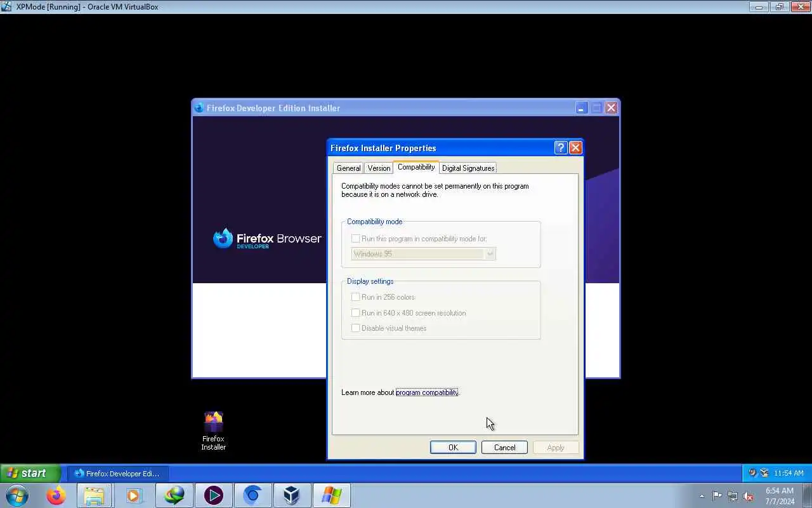The width and height of the screenshot is (812, 508).
Task: Select the Windows XP Mode taskbar icon
Action: [331, 495]
